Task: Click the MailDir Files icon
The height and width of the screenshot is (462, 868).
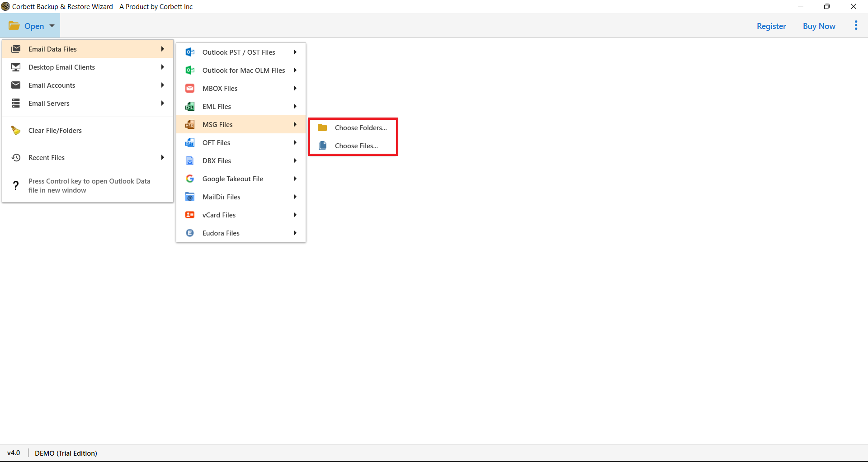Action: (190, 197)
